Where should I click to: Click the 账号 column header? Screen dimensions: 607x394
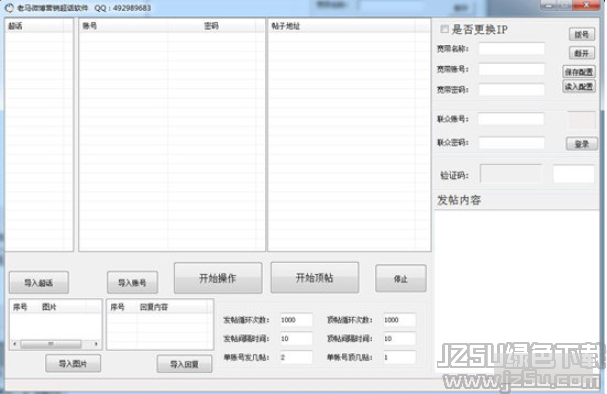point(124,26)
